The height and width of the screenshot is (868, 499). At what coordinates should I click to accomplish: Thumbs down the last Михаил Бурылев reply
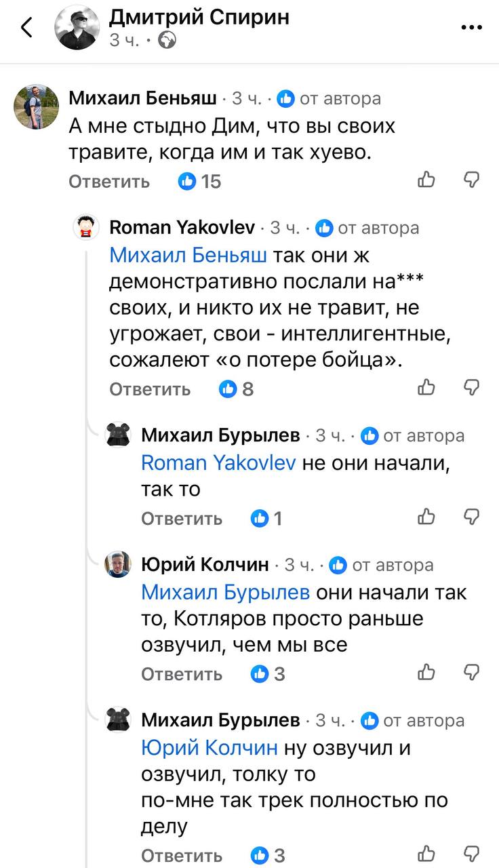point(471,853)
